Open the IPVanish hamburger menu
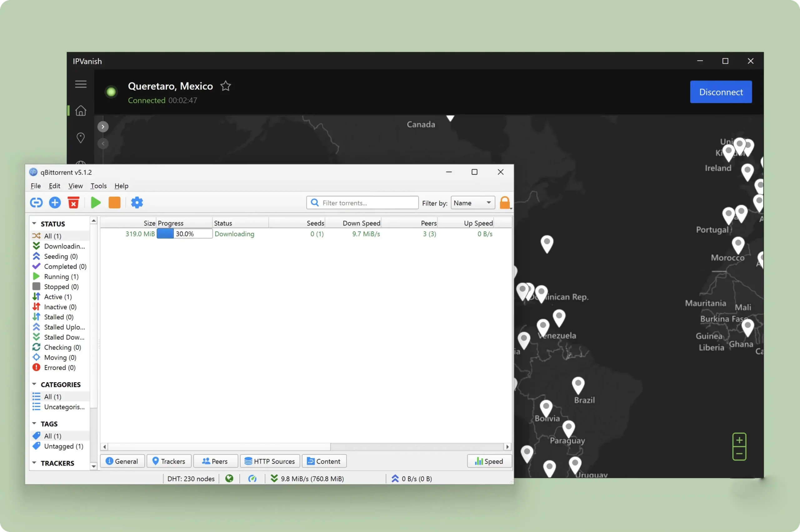The width and height of the screenshot is (800, 532). click(x=81, y=84)
